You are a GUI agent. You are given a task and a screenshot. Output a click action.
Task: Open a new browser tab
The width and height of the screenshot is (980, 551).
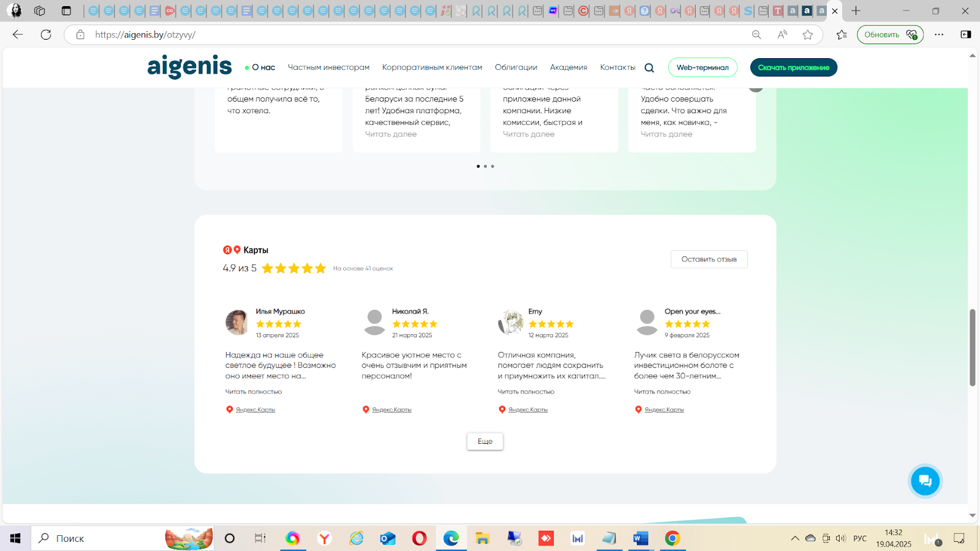click(x=856, y=10)
